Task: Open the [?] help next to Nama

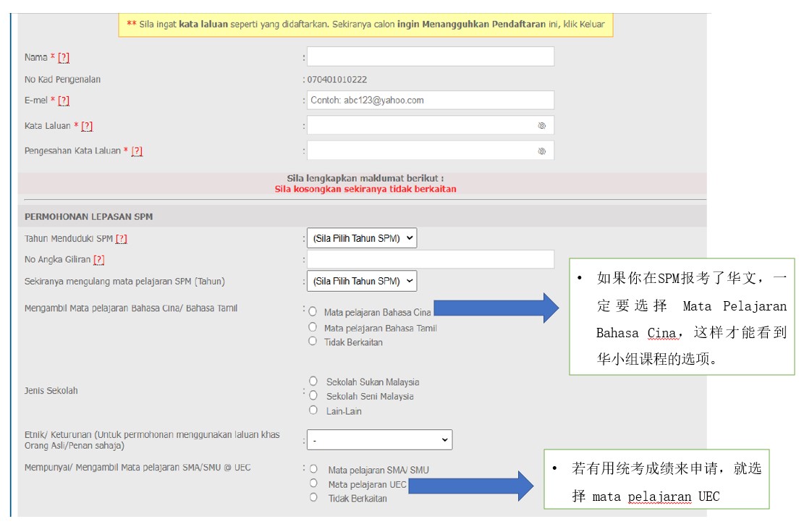Action: pos(64,58)
